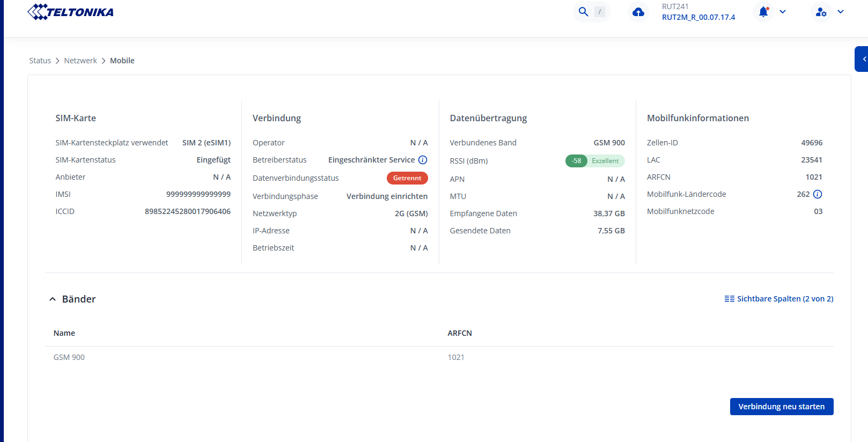Image resolution: width=868 pixels, height=442 pixels.
Task: Click the Sichtbare Spalten columns icon
Action: (729, 299)
